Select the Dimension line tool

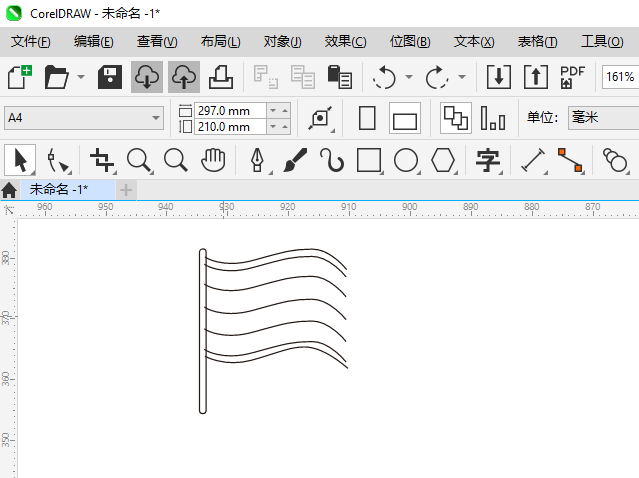click(x=533, y=160)
